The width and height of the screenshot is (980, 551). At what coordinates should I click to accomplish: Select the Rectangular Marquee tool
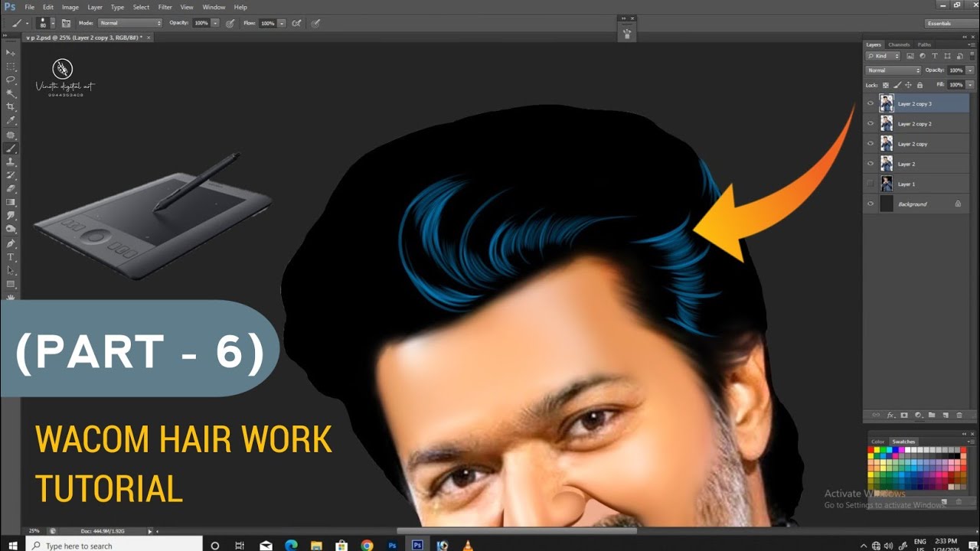pos(11,66)
